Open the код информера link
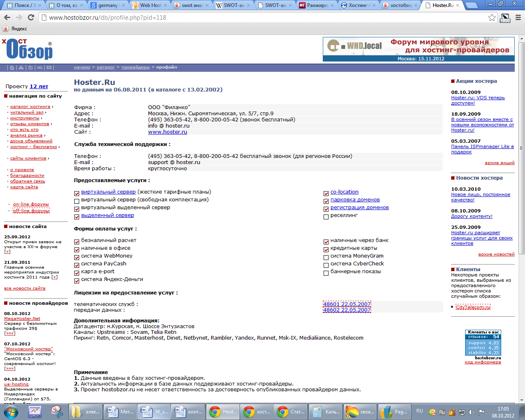Image resolution: width=525 pixels, height=420 pixels. (483, 362)
